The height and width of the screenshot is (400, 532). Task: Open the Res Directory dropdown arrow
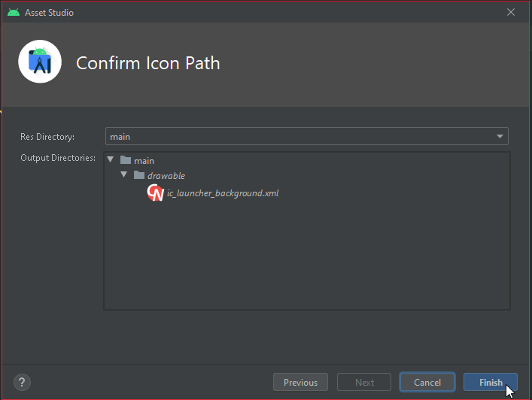(x=500, y=136)
